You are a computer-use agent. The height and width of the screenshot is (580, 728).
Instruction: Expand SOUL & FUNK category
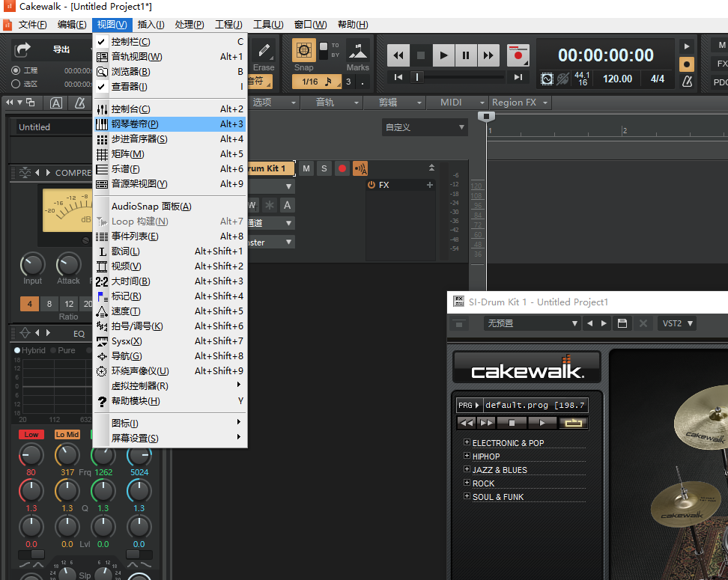tap(467, 496)
